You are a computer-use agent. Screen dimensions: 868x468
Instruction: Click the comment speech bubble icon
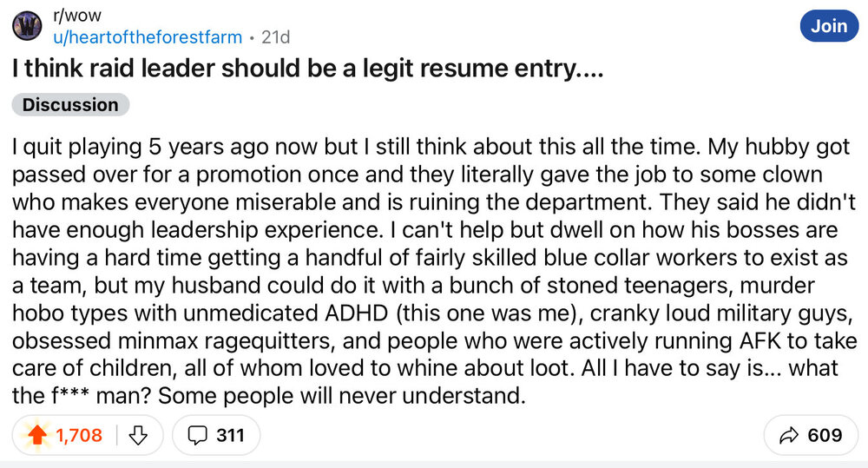click(x=197, y=435)
